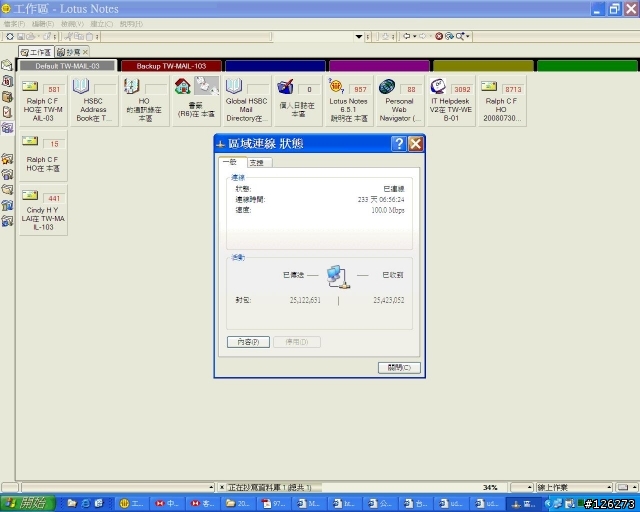
Task: Open the Personal Web Navigator database
Action: point(400,101)
